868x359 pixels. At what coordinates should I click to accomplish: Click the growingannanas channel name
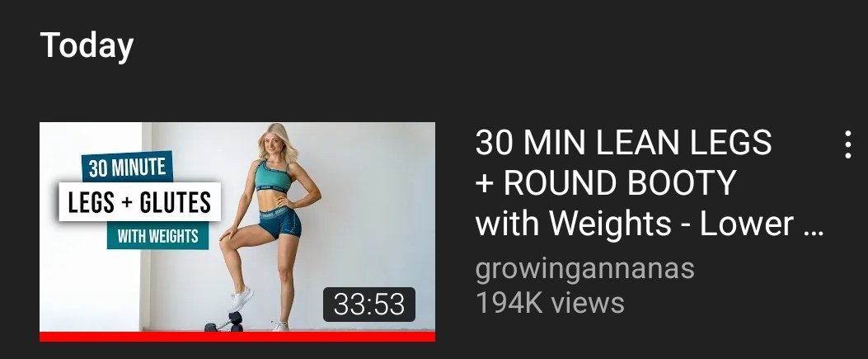pyautogui.click(x=584, y=269)
